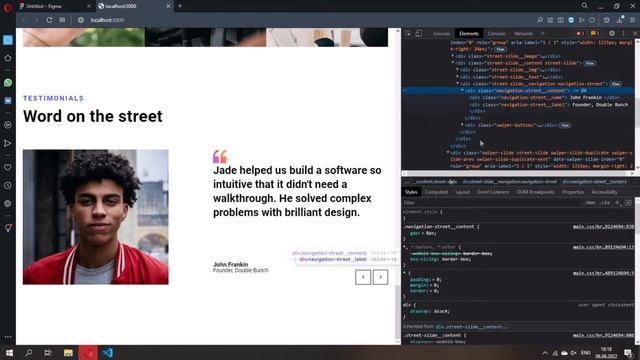640x360 pixels.
Task: Open the DOM Breakpoints tab
Action: [535, 192]
